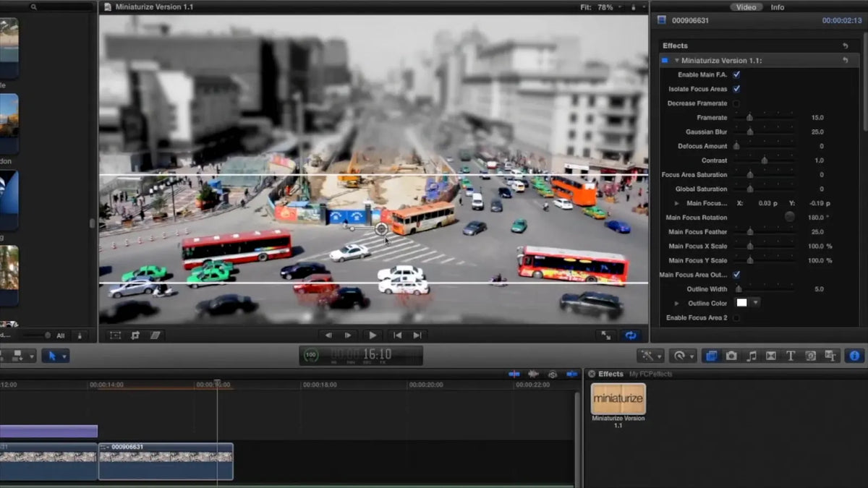Select the purple title clip in timeline

point(48,432)
